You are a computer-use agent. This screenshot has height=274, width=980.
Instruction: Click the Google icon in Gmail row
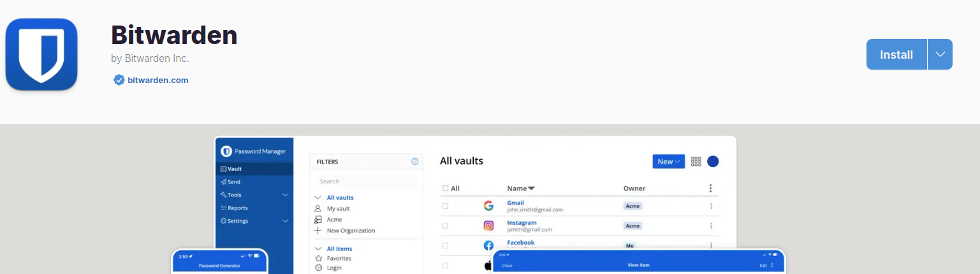point(488,206)
